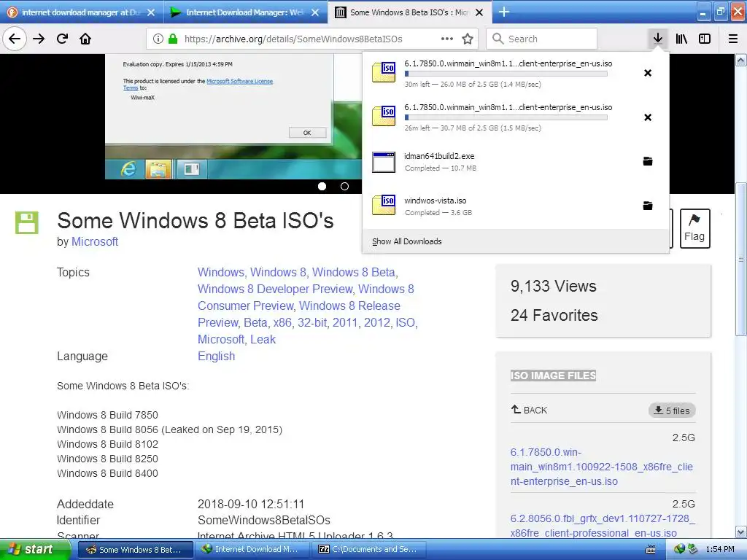Select the Some Windows 8 Beta ISO's tab
Screen dimensions: 747x560
(x=409, y=12)
